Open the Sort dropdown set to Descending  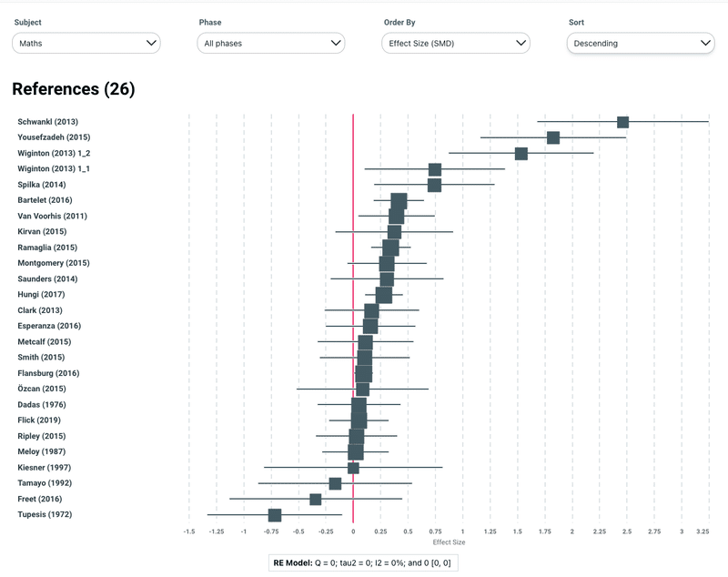(x=641, y=43)
